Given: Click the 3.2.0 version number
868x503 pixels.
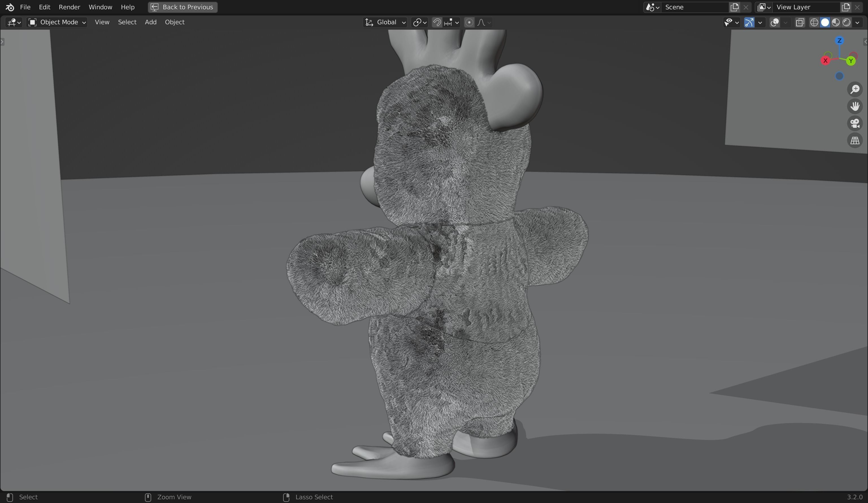Looking at the screenshot, I should [x=854, y=497].
